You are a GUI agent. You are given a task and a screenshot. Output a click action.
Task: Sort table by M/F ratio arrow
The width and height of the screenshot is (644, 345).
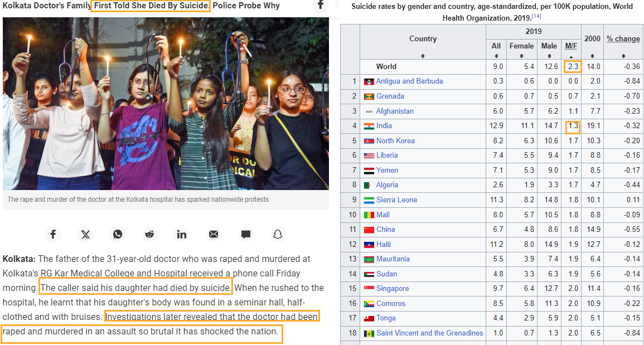pos(571,56)
